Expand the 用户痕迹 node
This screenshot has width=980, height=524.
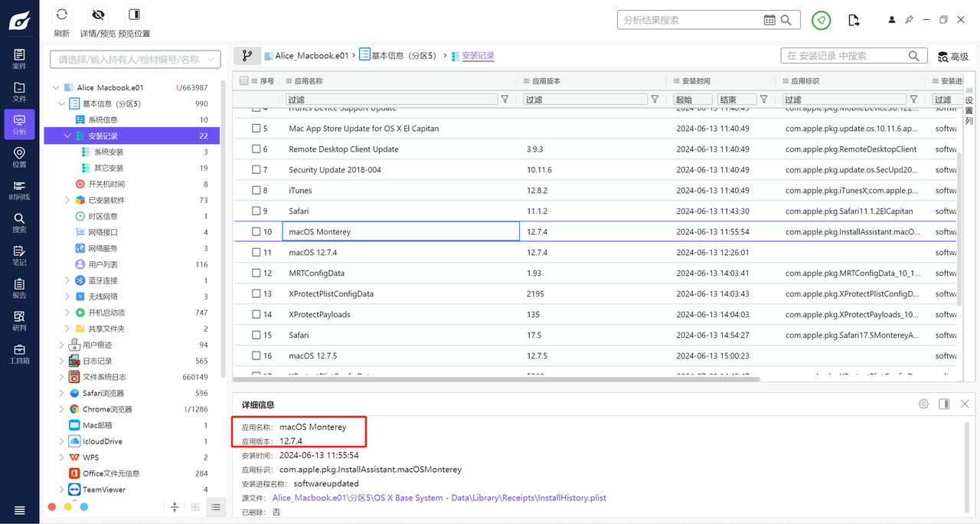point(62,345)
